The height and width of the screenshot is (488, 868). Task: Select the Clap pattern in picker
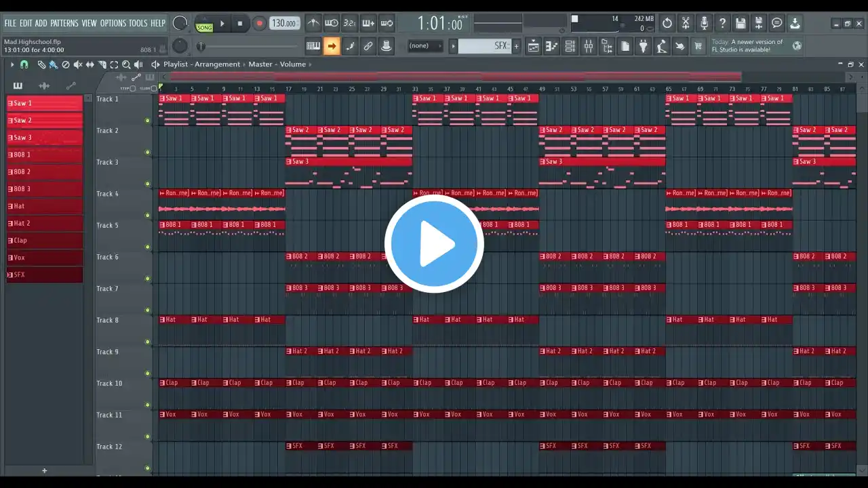(45, 241)
